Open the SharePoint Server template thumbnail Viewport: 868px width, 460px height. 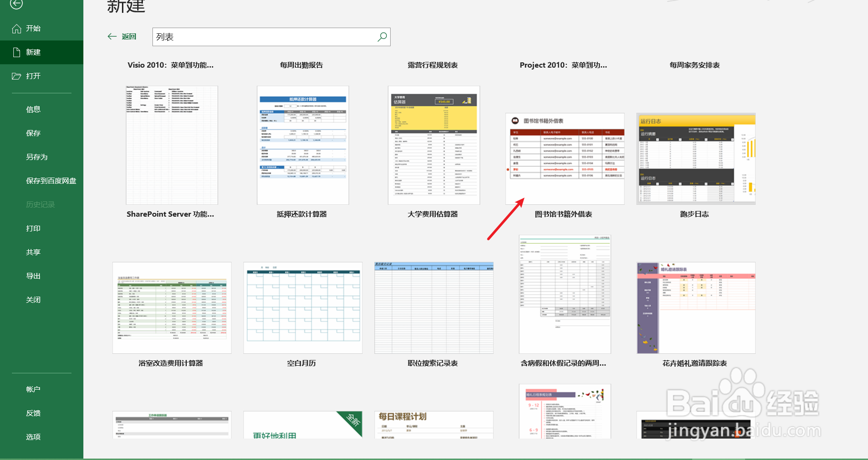[x=172, y=145]
